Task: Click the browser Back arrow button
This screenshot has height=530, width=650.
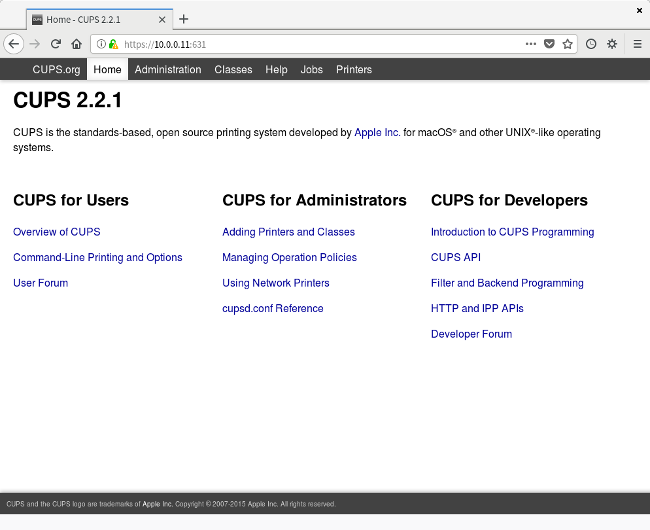Action: 13,44
